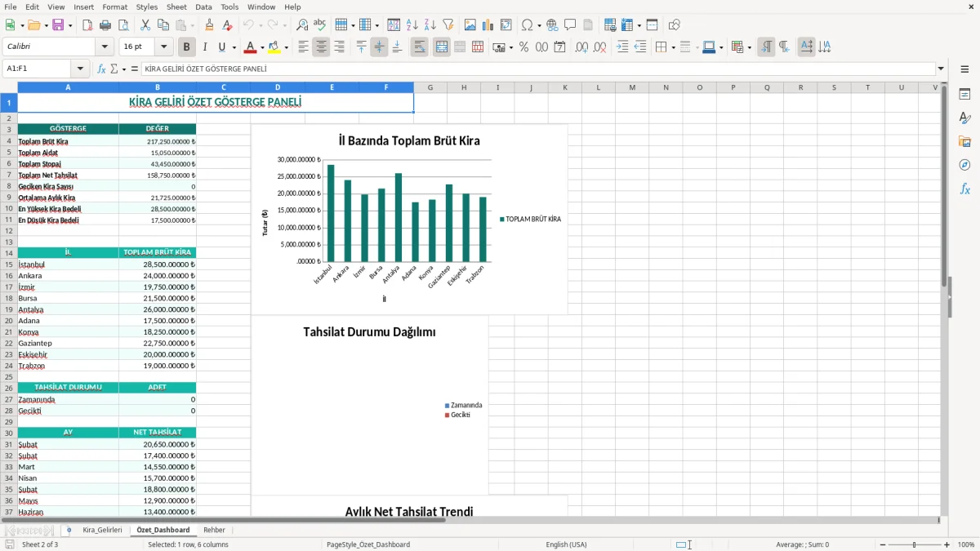Cut the selection with the scissors icon
This screenshot has height=551, width=980.
click(145, 25)
